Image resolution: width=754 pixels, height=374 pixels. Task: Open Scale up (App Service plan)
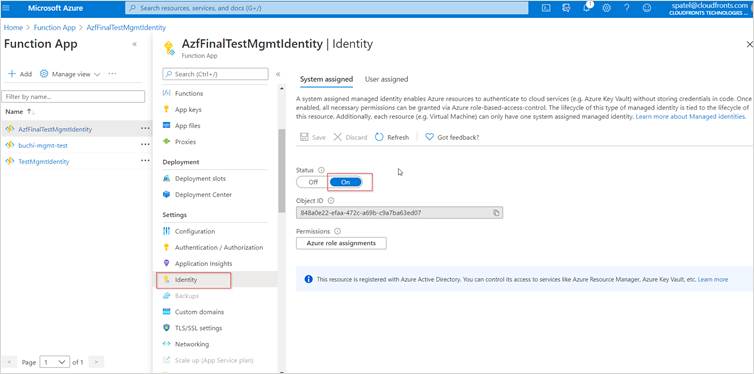[213, 360]
